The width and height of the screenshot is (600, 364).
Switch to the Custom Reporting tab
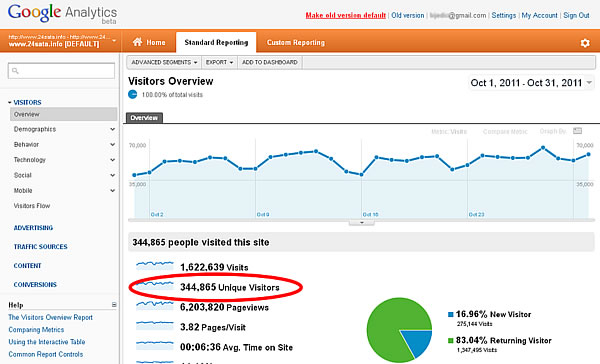click(296, 42)
